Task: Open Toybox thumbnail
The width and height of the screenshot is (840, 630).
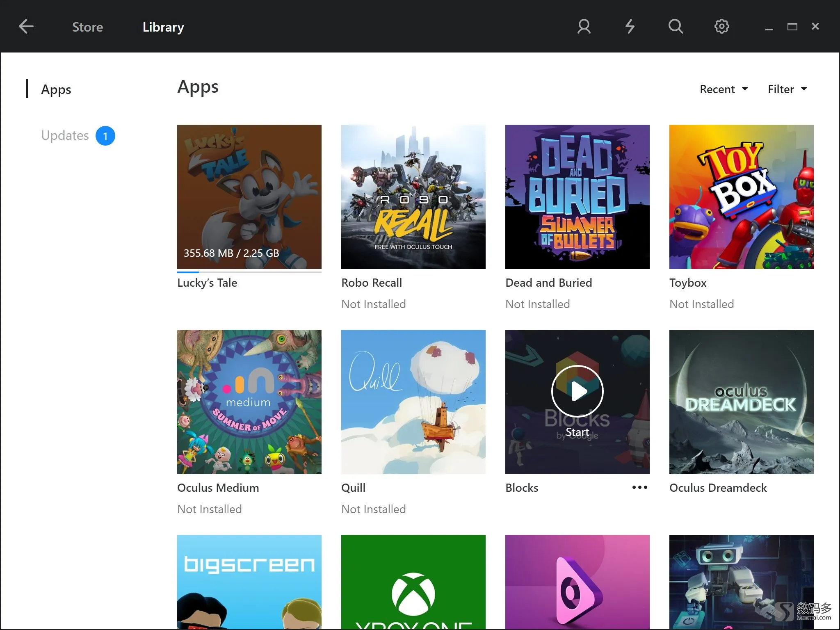Action: (x=742, y=197)
